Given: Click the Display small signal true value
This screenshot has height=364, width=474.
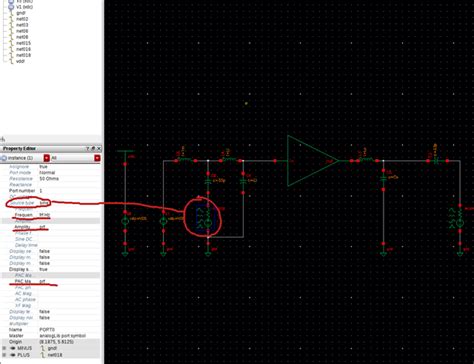Looking at the screenshot, I should (x=43, y=269).
